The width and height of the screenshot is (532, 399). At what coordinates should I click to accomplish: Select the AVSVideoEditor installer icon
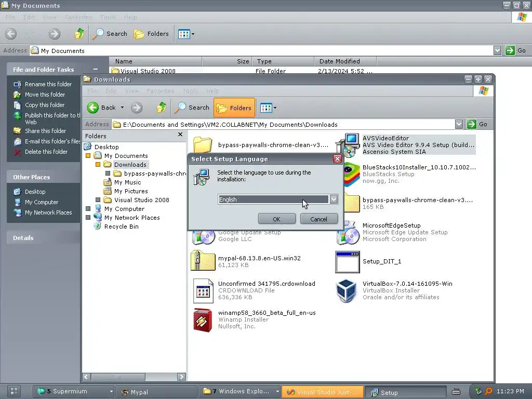347,144
